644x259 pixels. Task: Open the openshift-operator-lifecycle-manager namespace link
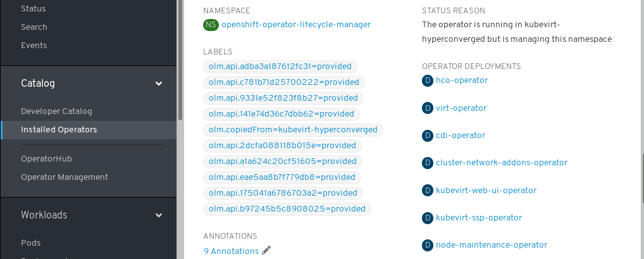pyautogui.click(x=295, y=25)
